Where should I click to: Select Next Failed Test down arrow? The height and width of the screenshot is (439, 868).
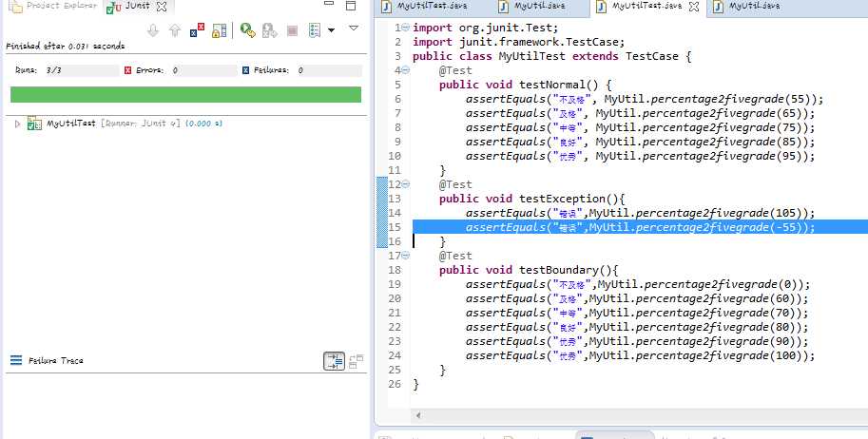click(153, 30)
